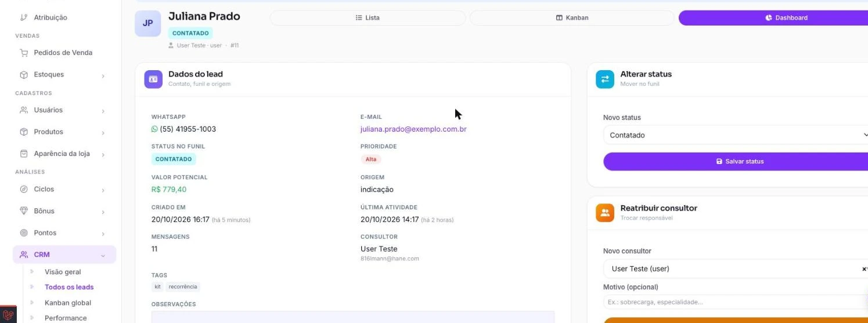Collapse the CRM submenu chevron
This screenshot has height=323, width=868.
click(x=103, y=255)
